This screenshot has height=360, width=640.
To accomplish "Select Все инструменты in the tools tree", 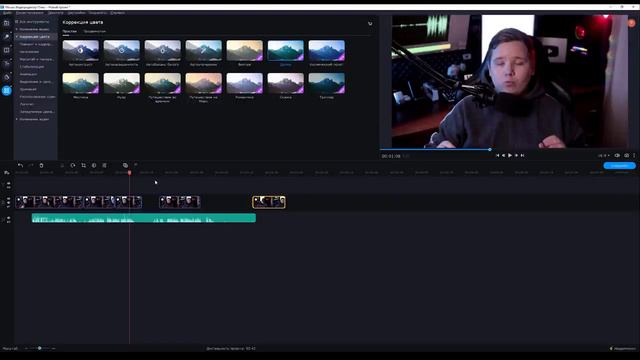I will (34, 22).
